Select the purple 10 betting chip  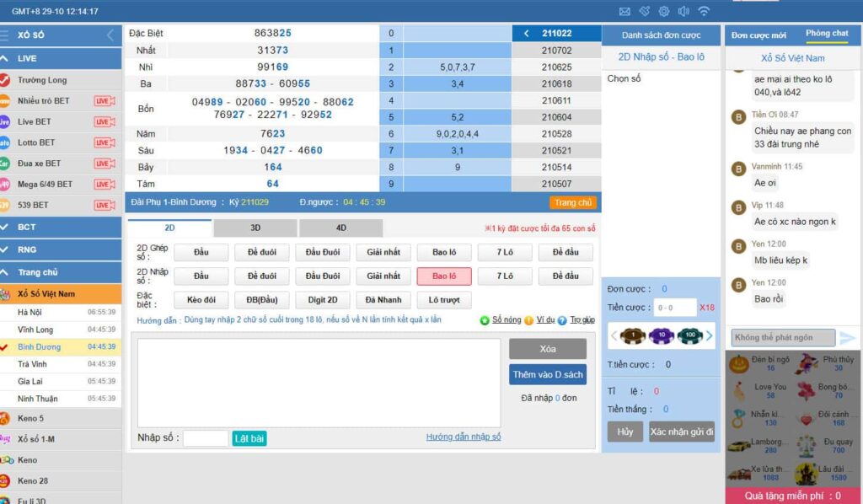pos(662,335)
